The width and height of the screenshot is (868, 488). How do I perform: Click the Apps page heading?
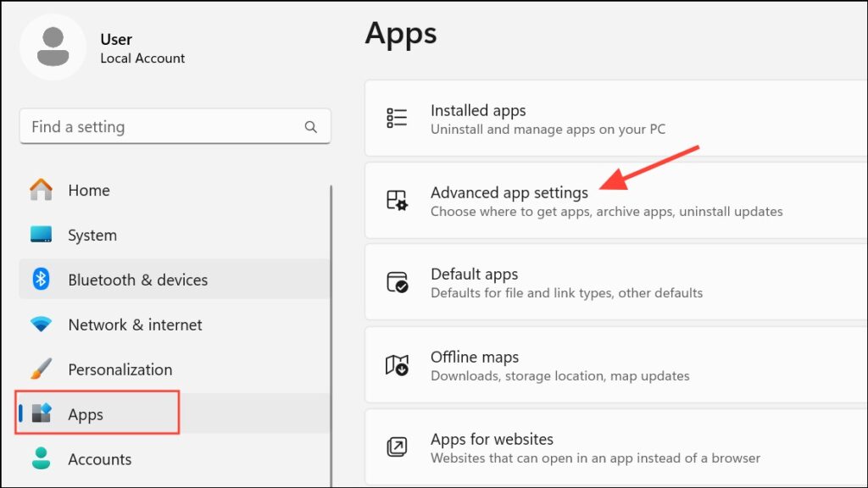click(401, 34)
